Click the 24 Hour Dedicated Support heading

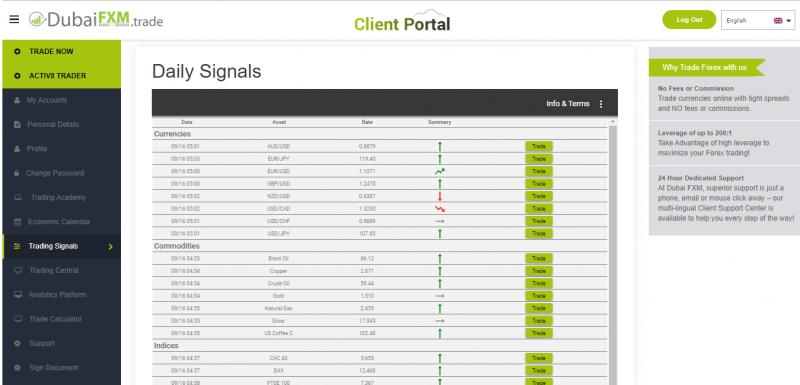[x=701, y=178]
